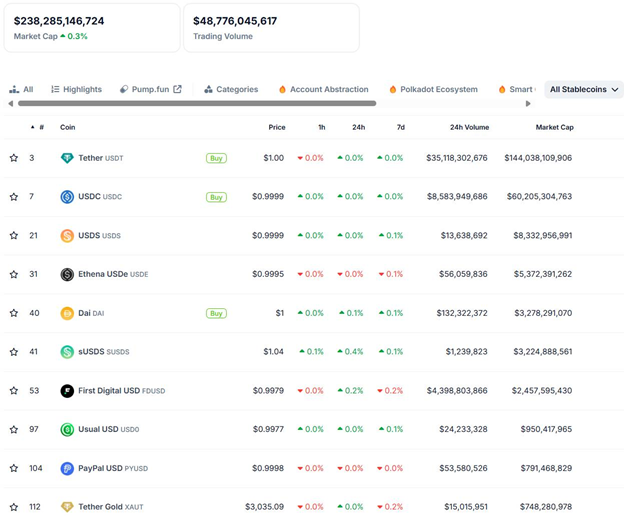Click the USDS coin logo

click(x=67, y=236)
